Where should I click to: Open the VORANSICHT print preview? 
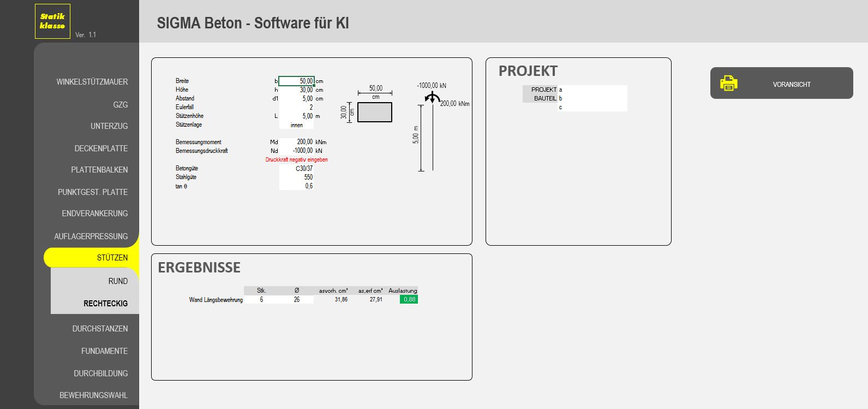click(x=791, y=85)
